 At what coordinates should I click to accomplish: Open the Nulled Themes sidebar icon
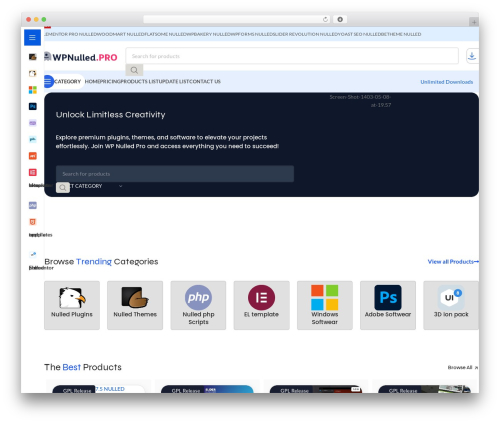tap(32, 57)
